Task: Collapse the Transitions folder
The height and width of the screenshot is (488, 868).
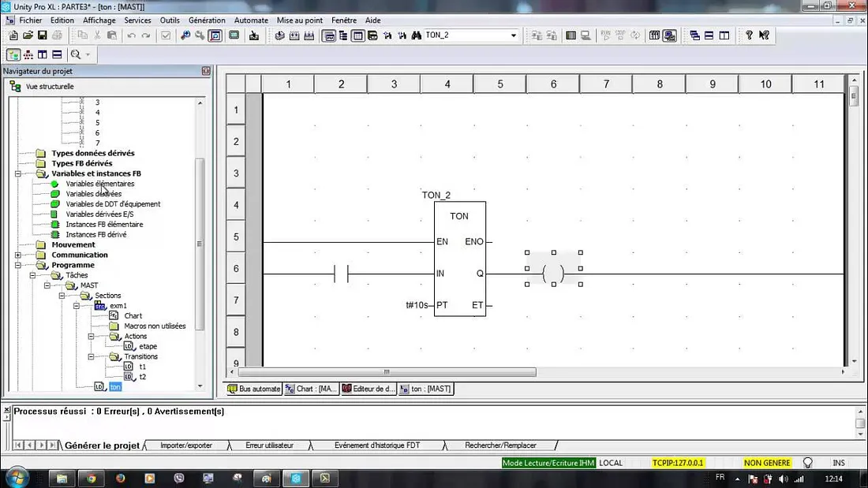Action: (92, 357)
